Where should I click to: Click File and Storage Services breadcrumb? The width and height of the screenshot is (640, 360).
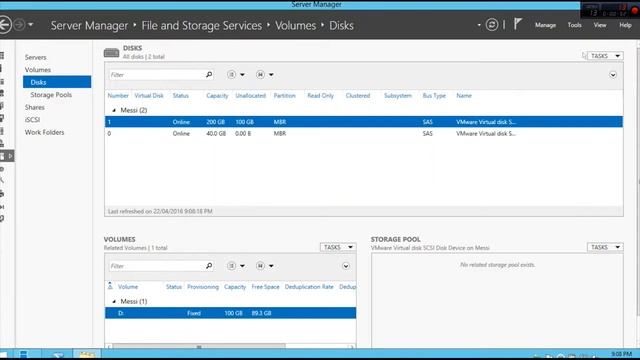(x=202, y=25)
